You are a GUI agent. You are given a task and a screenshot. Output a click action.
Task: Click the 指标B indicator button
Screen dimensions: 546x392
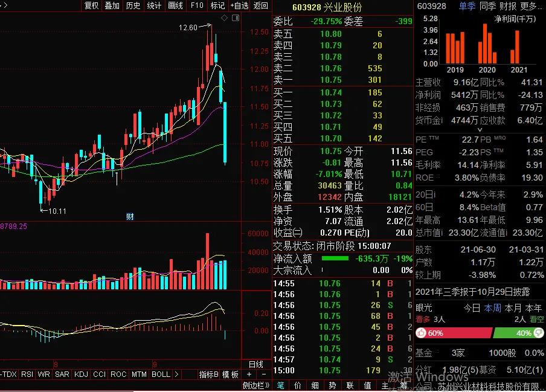(x=209, y=374)
